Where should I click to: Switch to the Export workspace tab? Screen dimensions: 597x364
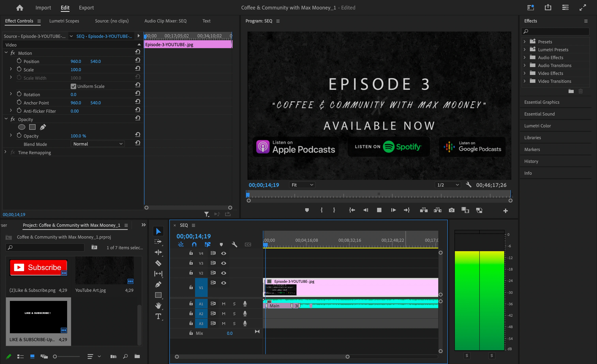tap(86, 8)
